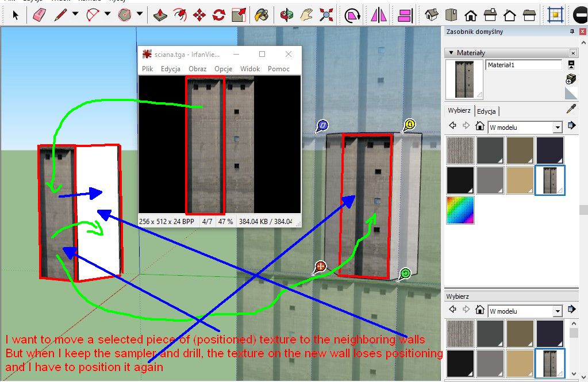The width and height of the screenshot is (588, 382).
Task: Activate the Rotate tool
Action: click(219, 15)
